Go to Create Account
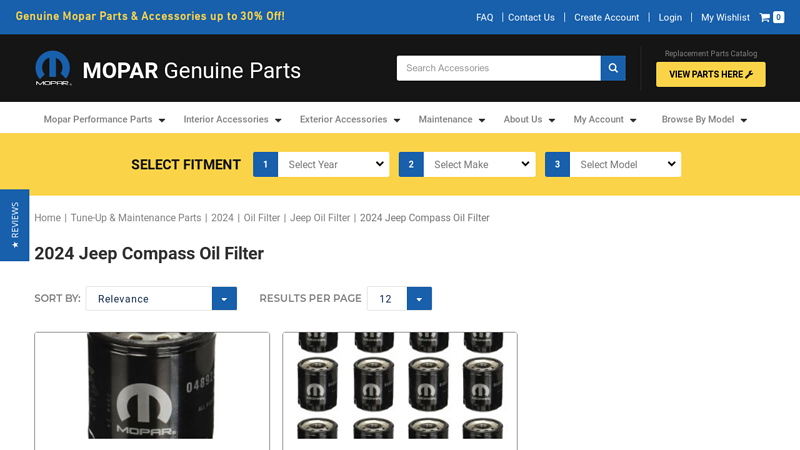This screenshot has height=450, width=800. point(606,17)
